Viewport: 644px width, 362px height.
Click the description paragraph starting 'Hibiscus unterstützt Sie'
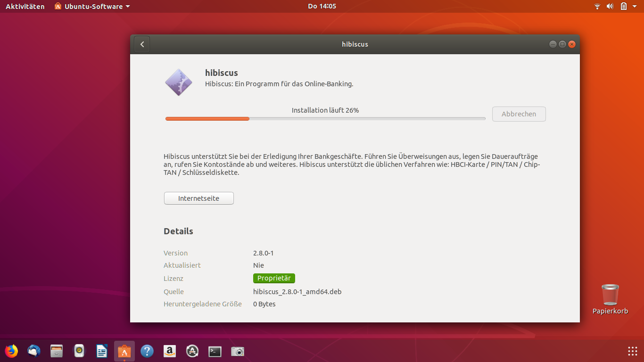352,165
